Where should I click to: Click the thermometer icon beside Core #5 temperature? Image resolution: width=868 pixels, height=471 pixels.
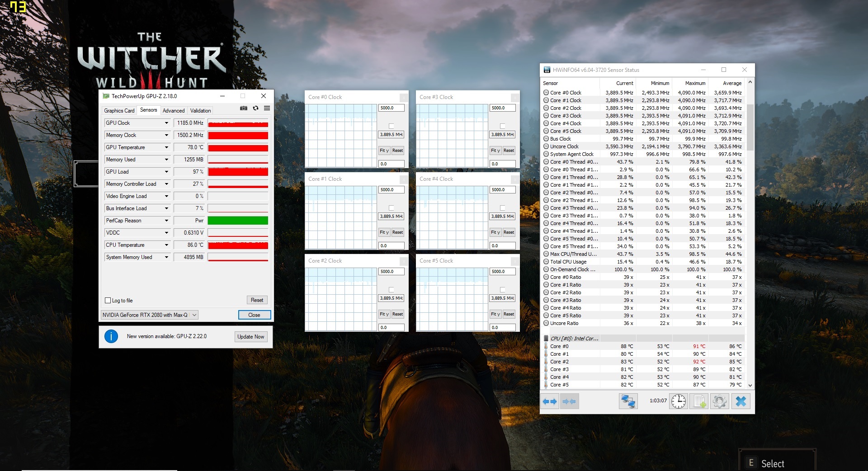pos(546,385)
